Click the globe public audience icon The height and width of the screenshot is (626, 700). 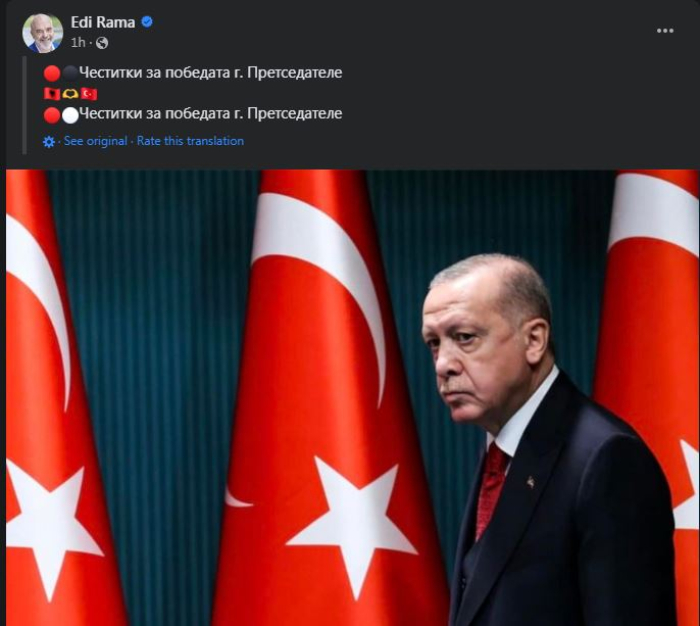(x=102, y=43)
